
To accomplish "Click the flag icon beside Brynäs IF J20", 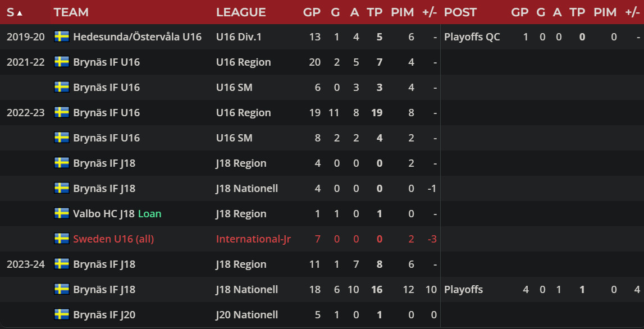I will coord(61,314).
